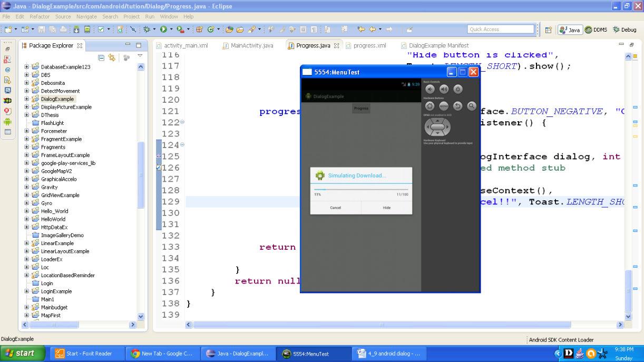Open the Refactor menu
This screenshot has height=362, width=644.
tap(40, 16)
